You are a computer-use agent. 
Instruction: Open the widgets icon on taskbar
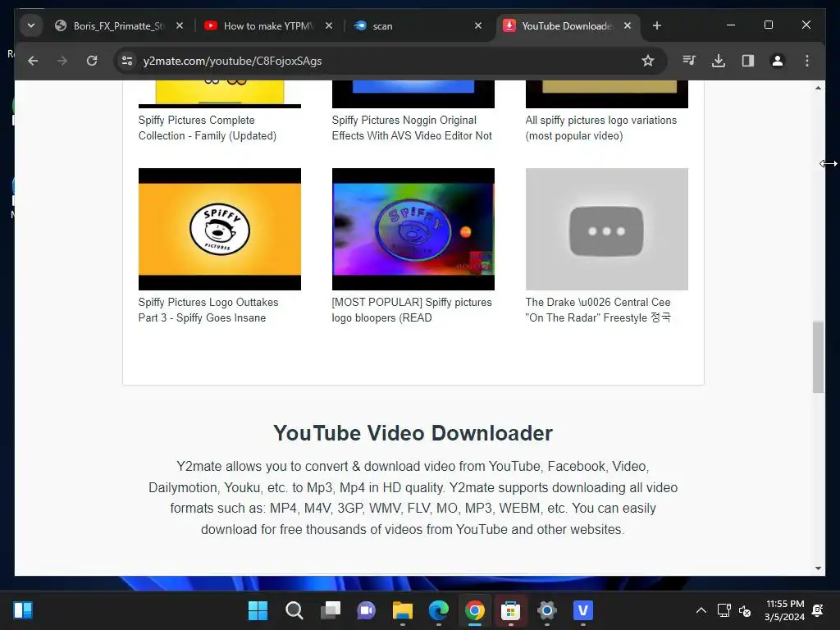click(x=23, y=610)
